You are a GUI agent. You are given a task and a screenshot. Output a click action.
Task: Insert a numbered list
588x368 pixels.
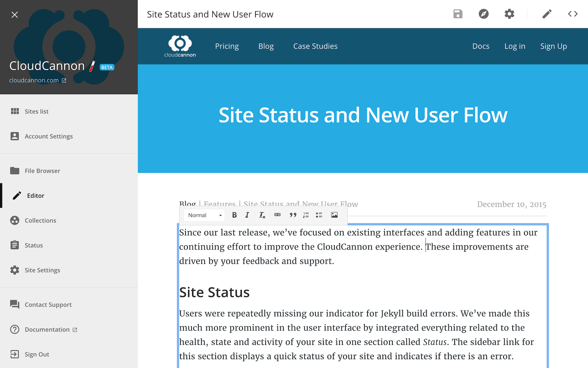click(306, 215)
